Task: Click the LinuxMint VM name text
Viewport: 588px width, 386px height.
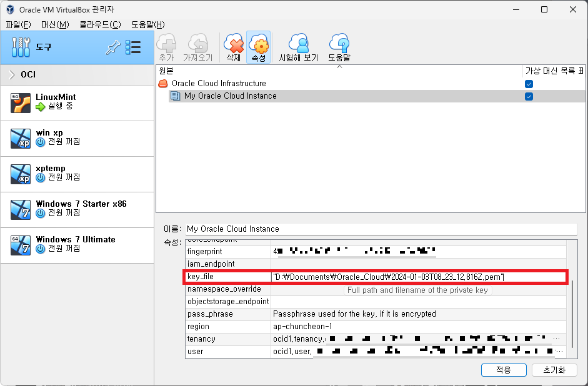Action: (56, 97)
